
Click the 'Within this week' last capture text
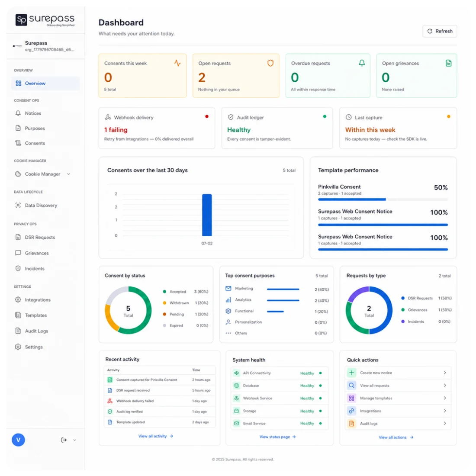tap(370, 130)
